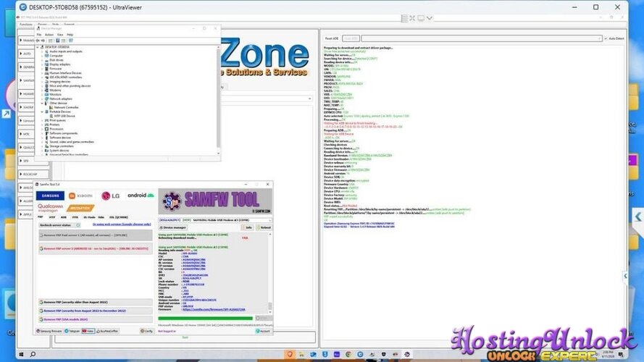Click the blue Help icon in Device Manager toolbar
This screenshot has height=362, width=644.
click(57, 41)
